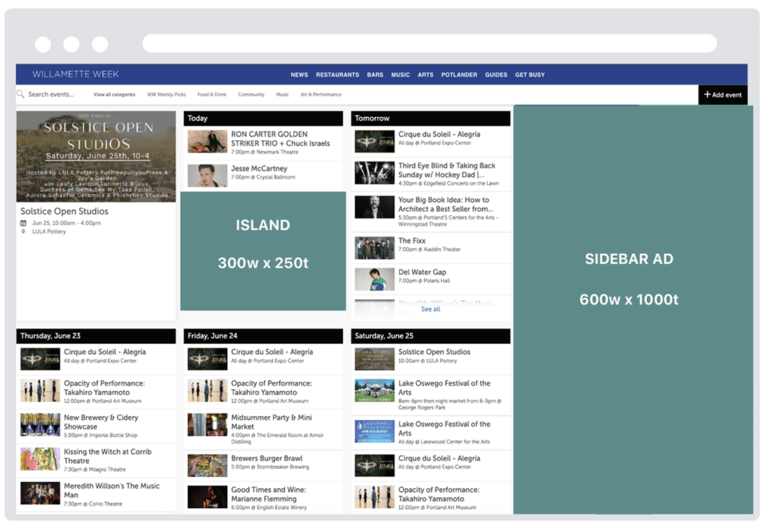Open Saturday's Solstice Open Studios listing
The height and width of the screenshot is (532, 775).
click(434, 352)
